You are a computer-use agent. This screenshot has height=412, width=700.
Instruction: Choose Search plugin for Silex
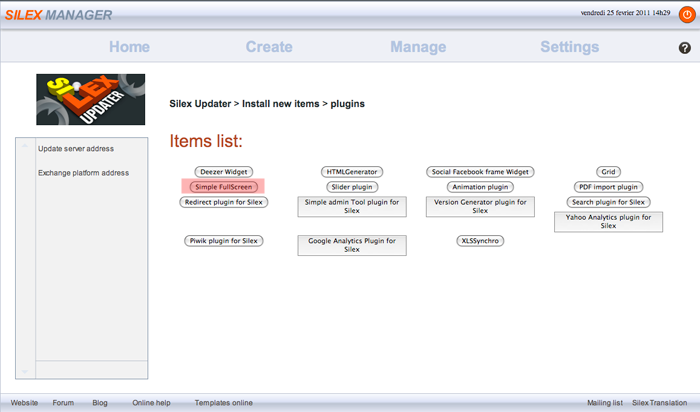click(608, 202)
